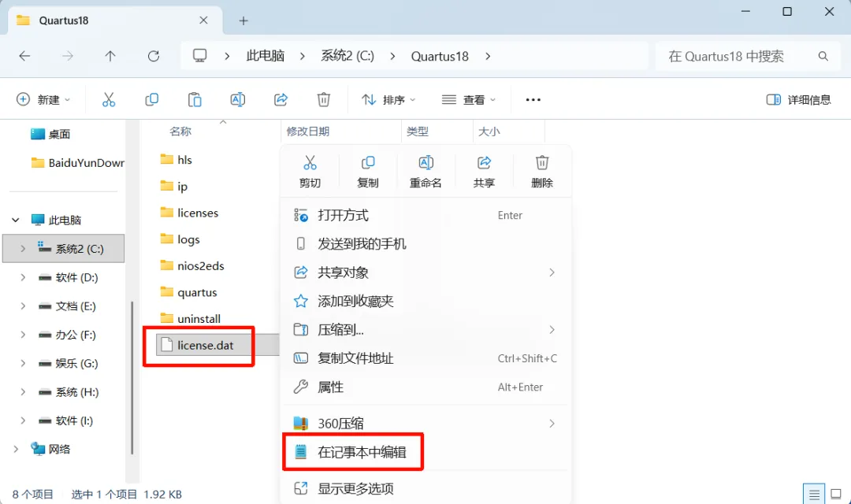Click the PC monitor icon in address bar
Screen dimensions: 851x504
[199, 56]
